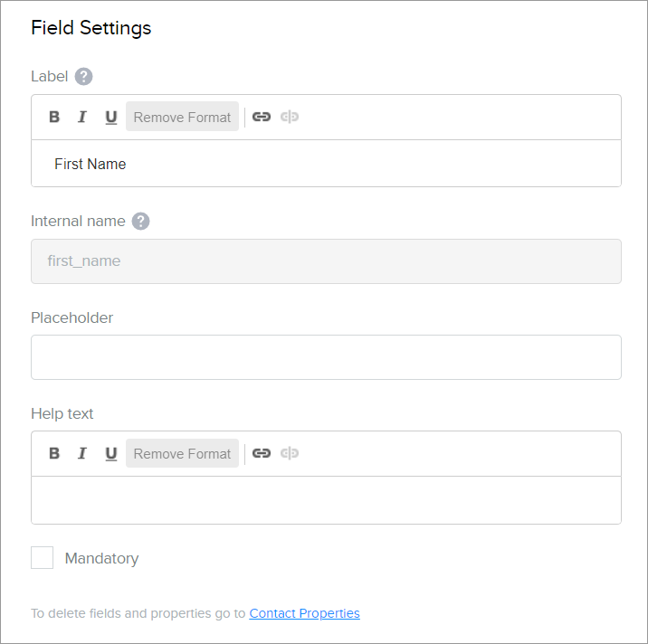This screenshot has width=648, height=644.
Task: Toggle underline in the Help text toolbar
Action: 111,453
